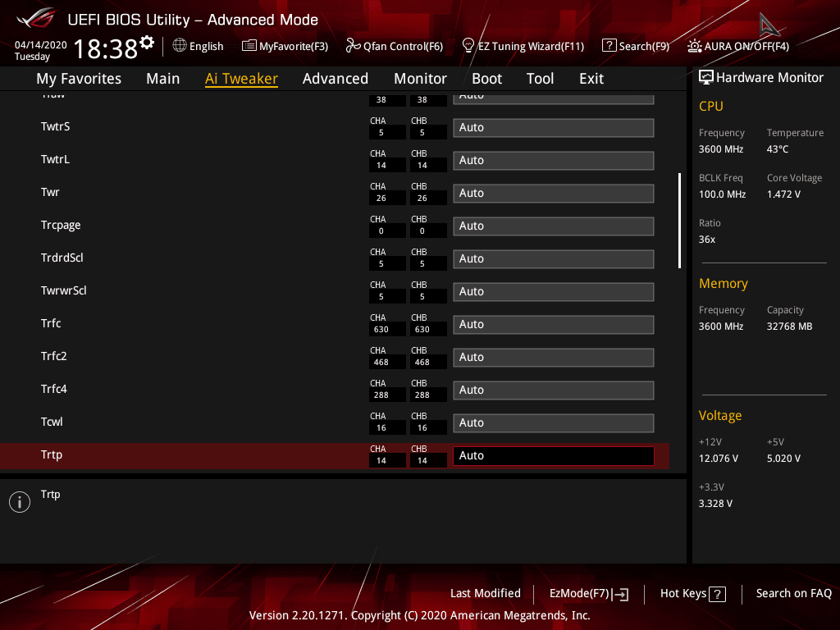Edit the Twr Auto value field
This screenshot has width=840, height=630.
(554, 193)
